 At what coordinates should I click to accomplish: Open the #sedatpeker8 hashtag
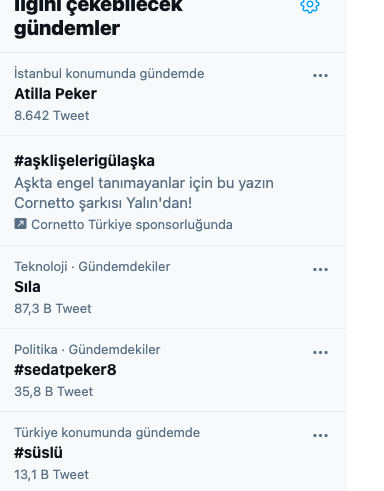click(x=65, y=370)
